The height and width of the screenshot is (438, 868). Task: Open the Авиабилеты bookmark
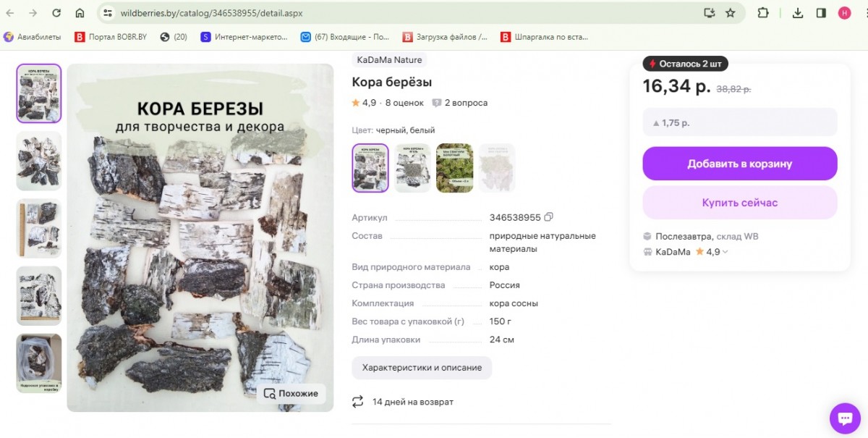[x=33, y=37]
